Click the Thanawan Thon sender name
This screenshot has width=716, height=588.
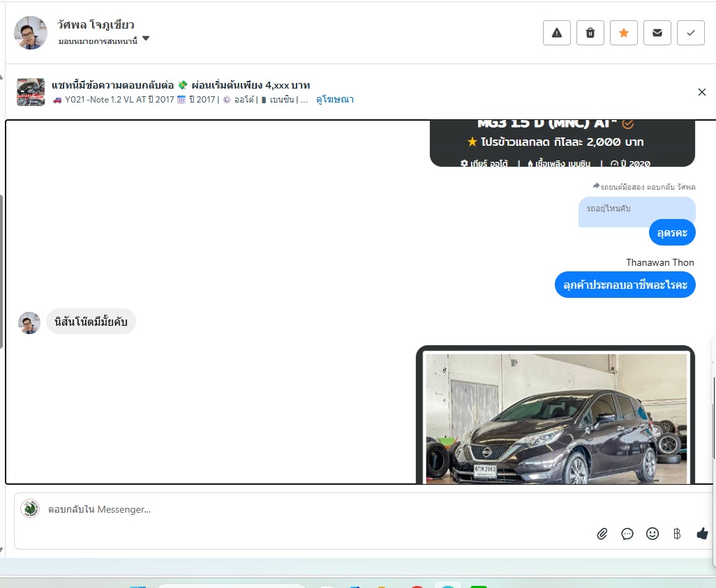point(660,262)
